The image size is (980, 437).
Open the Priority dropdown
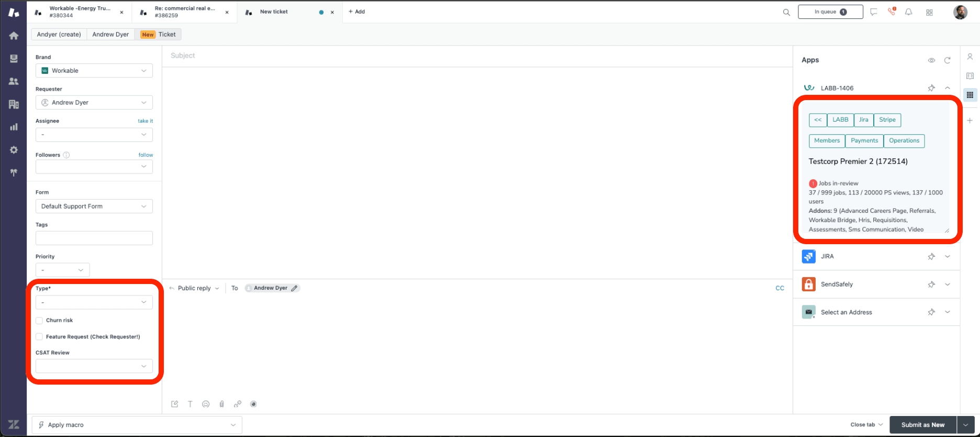pos(63,270)
